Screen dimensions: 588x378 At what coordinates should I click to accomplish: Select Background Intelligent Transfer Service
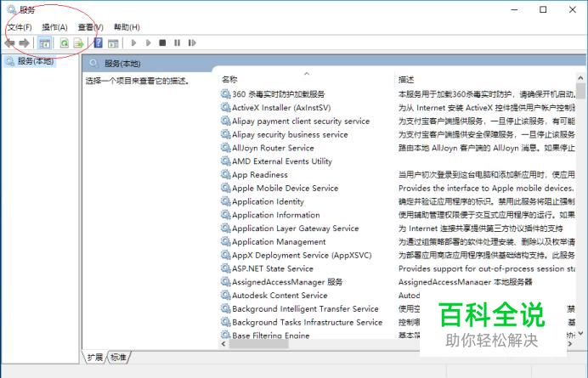[x=305, y=309]
